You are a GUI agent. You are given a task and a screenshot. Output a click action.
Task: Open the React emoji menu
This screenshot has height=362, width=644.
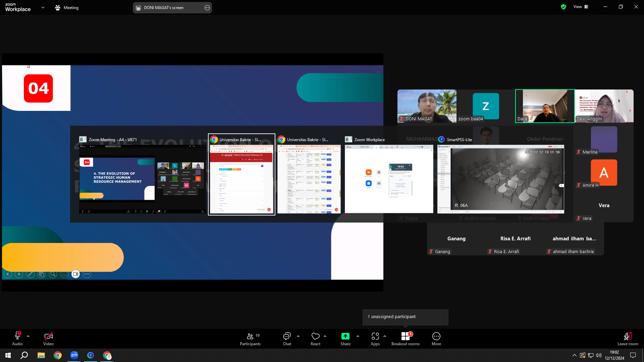(x=316, y=339)
